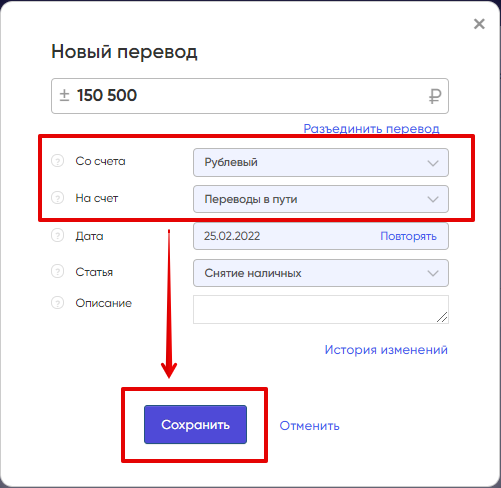The image size is (501, 488).
Task: Click the Сохранить button
Action: pyautogui.click(x=195, y=424)
